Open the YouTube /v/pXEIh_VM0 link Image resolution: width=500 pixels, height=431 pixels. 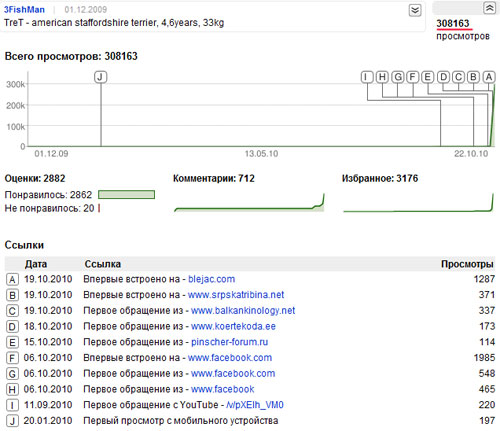tap(255, 405)
